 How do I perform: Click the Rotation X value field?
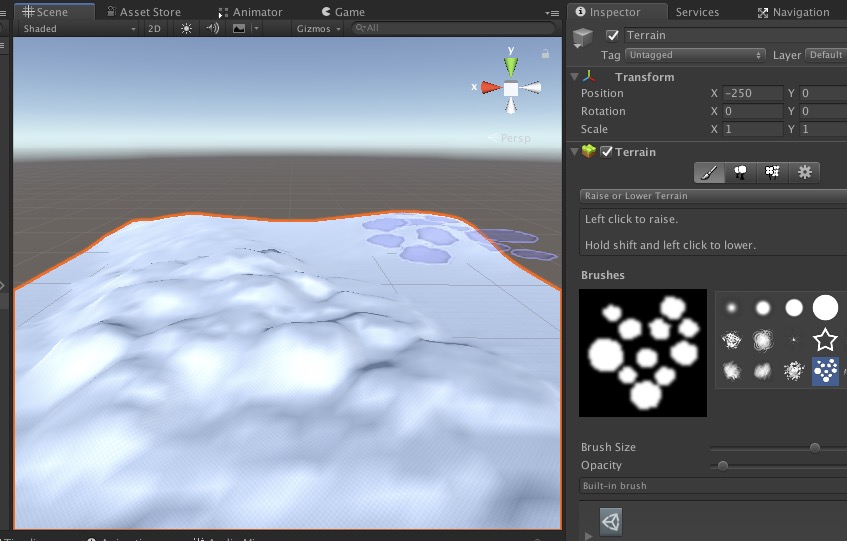pyautogui.click(x=752, y=111)
